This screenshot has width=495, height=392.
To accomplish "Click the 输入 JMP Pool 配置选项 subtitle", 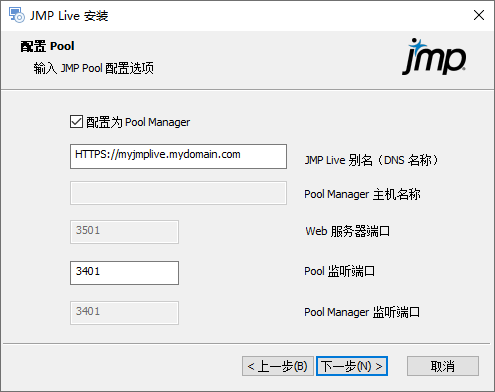I will 93,68.
